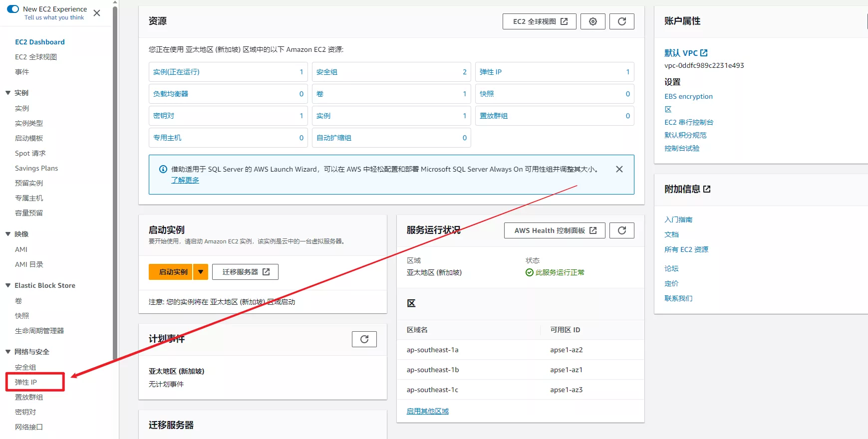The height and width of the screenshot is (439, 868).
Task: Open 负载均衡器 resource link
Action: point(171,94)
